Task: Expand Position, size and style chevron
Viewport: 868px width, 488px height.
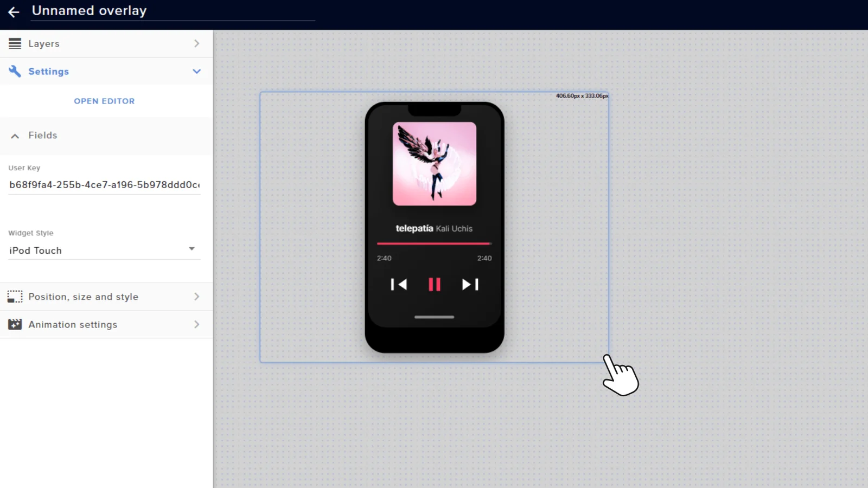Action: coord(196,297)
